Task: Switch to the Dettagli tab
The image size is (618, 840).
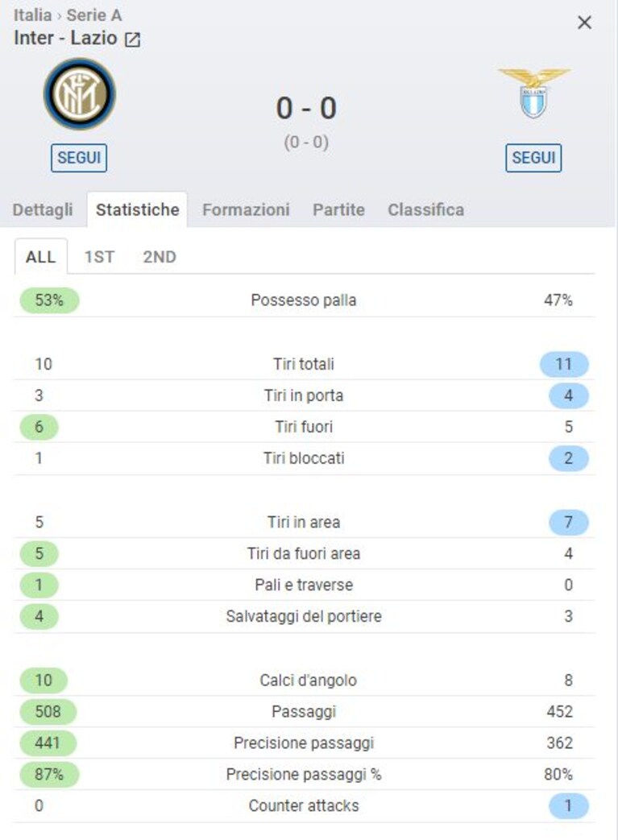Action: (43, 209)
